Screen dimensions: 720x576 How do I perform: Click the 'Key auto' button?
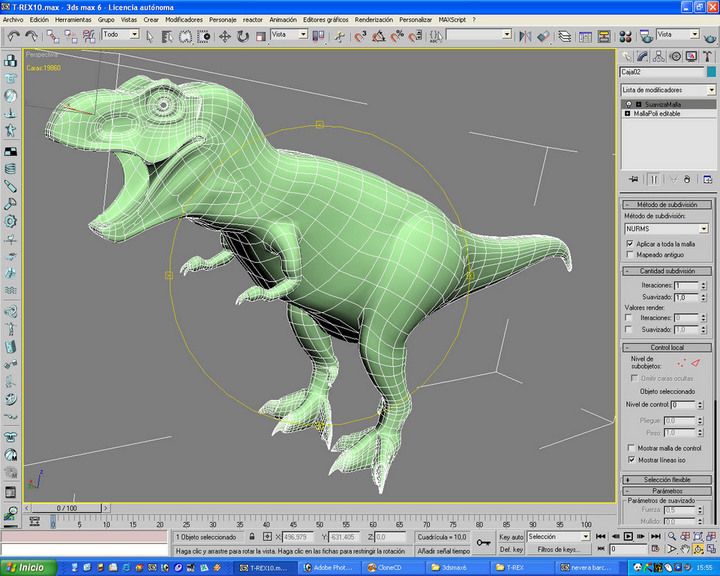click(x=511, y=537)
